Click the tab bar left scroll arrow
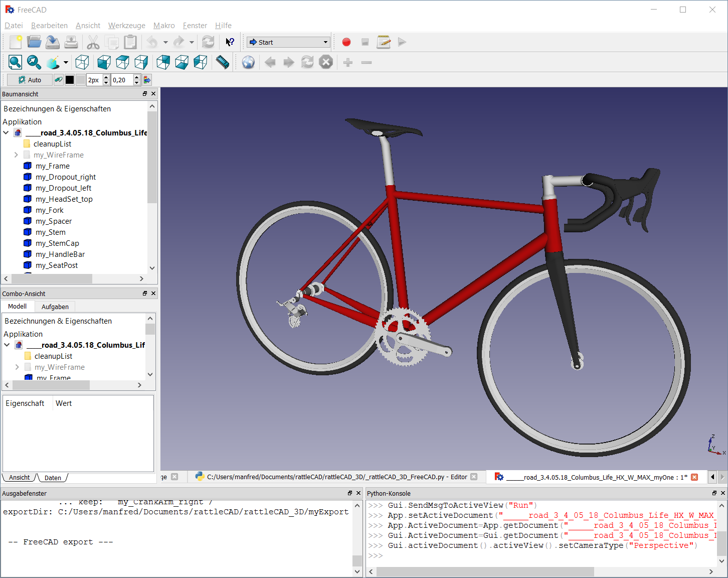The height and width of the screenshot is (578, 728). pos(712,477)
